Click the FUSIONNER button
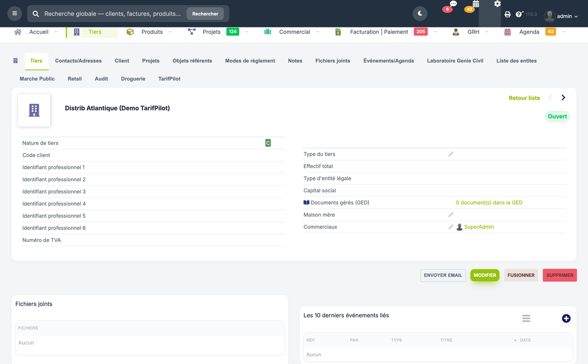Viewport: 588px width, 364px height. pyautogui.click(x=521, y=275)
